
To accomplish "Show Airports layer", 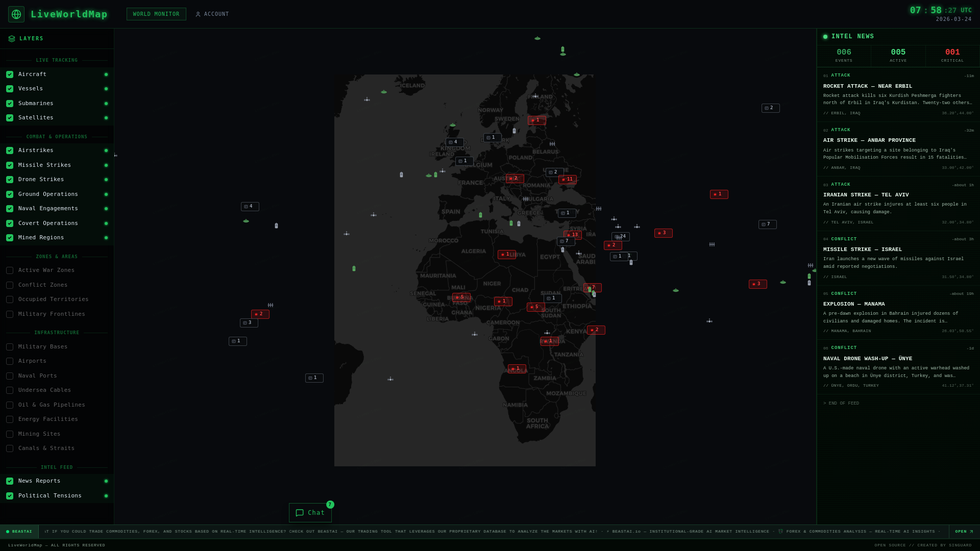I will click(10, 361).
